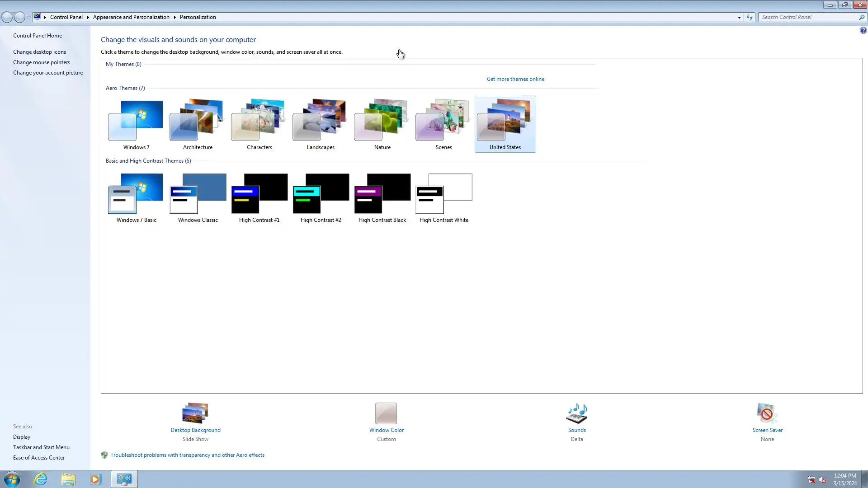Image resolution: width=868 pixels, height=488 pixels.
Task: Open the Screen Saver settings icon
Action: pyautogui.click(x=767, y=413)
